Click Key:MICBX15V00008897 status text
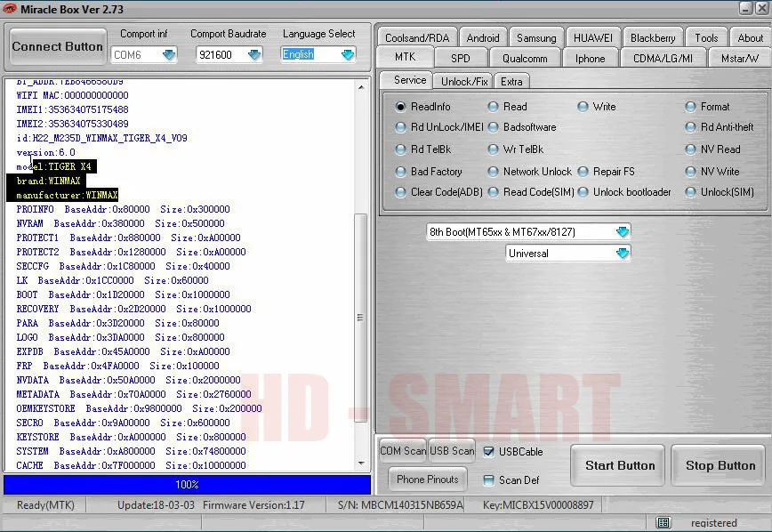 [538, 505]
